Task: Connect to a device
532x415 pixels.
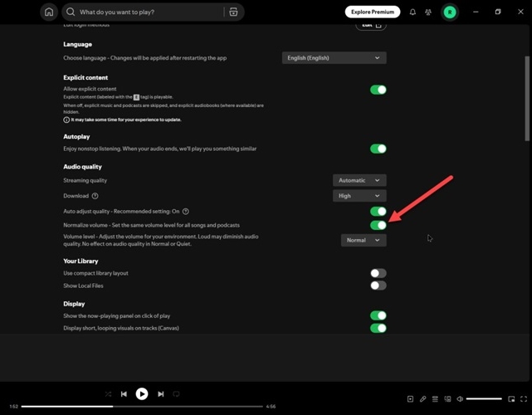Action: 447,399
